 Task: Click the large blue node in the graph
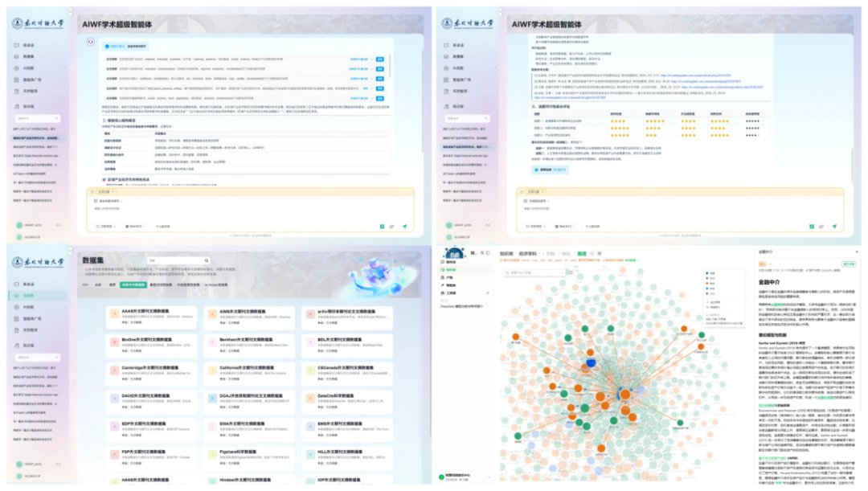click(x=592, y=363)
